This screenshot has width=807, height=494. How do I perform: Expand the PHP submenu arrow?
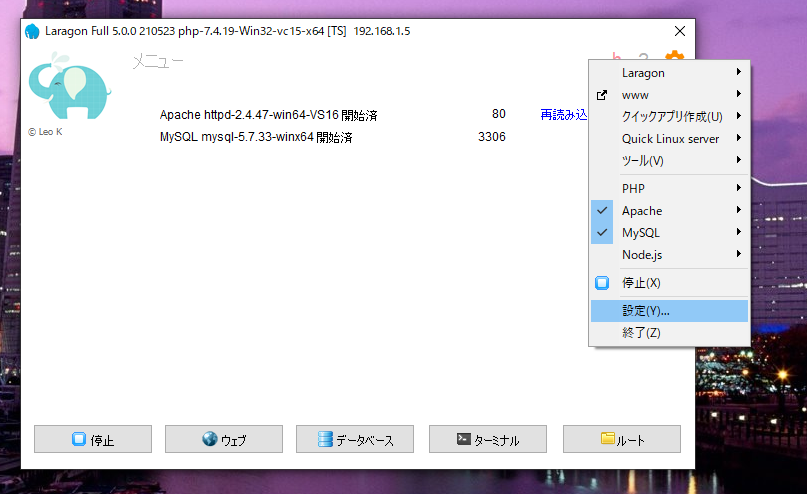(x=739, y=188)
